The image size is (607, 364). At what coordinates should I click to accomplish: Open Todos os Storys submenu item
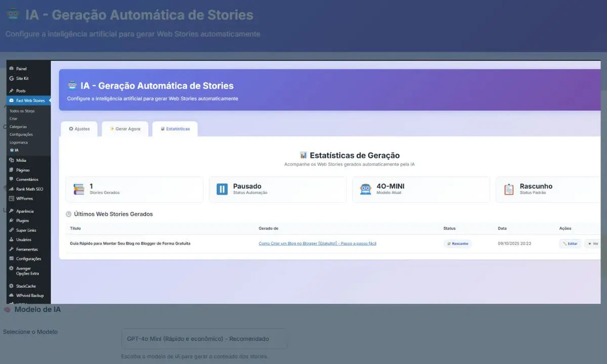pyautogui.click(x=22, y=111)
